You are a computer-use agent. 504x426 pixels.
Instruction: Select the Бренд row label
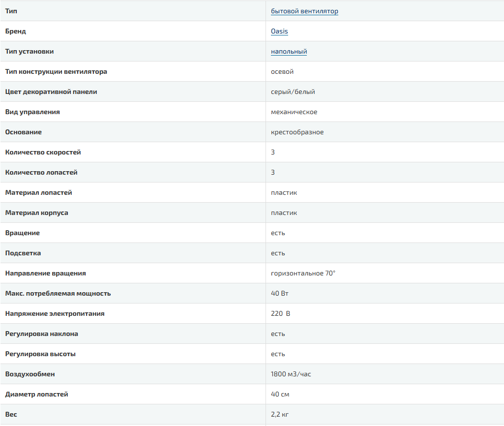coord(15,31)
